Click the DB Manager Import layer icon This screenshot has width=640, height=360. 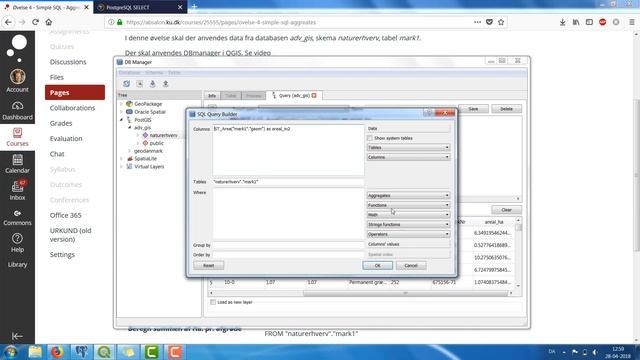coord(153,84)
